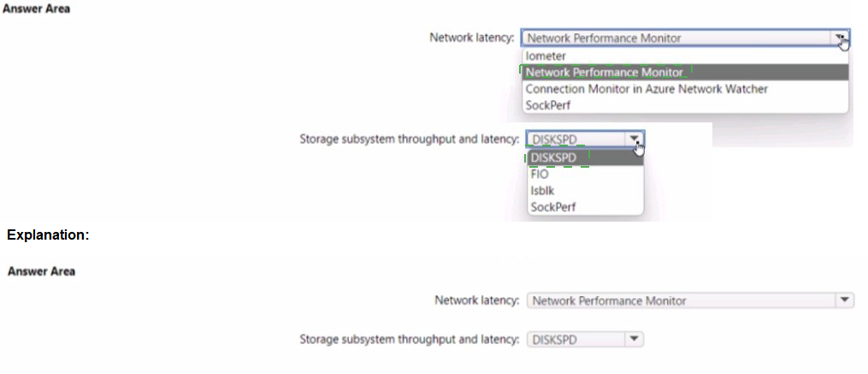
Task: Choose the highlighted Network Performance Monitor list option
Action: click(604, 73)
